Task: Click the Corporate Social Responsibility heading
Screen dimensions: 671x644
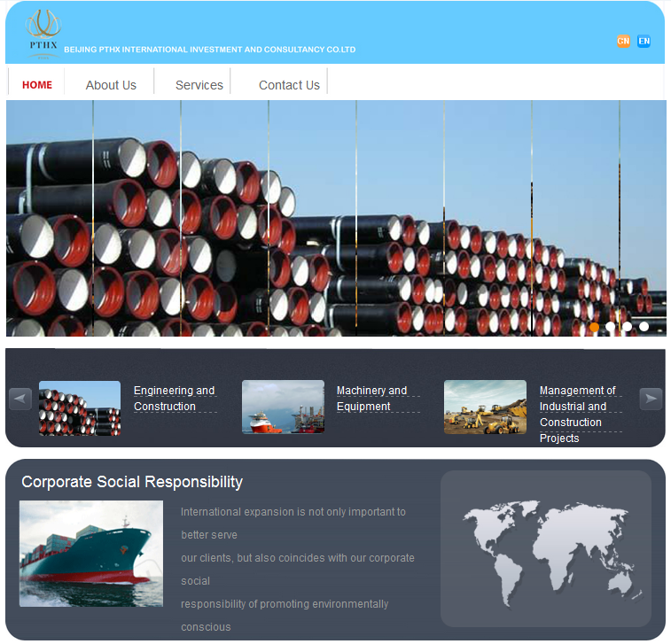Action: pyautogui.click(x=132, y=482)
